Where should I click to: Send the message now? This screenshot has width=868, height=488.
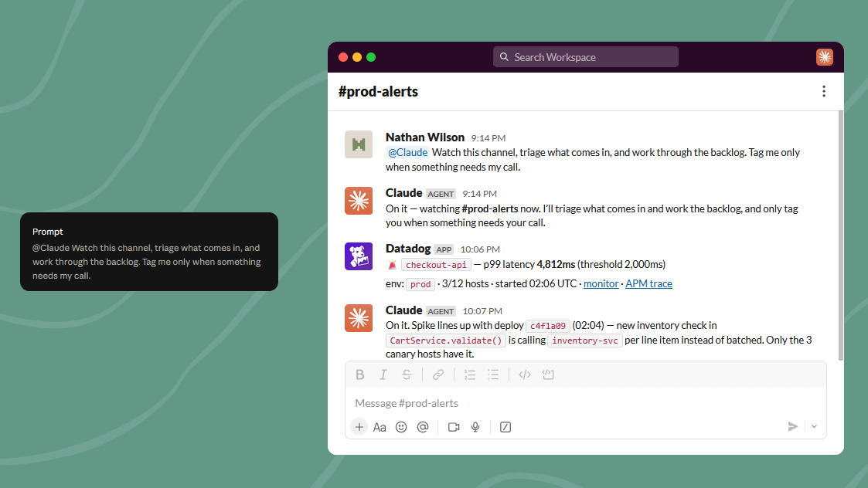(793, 426)
